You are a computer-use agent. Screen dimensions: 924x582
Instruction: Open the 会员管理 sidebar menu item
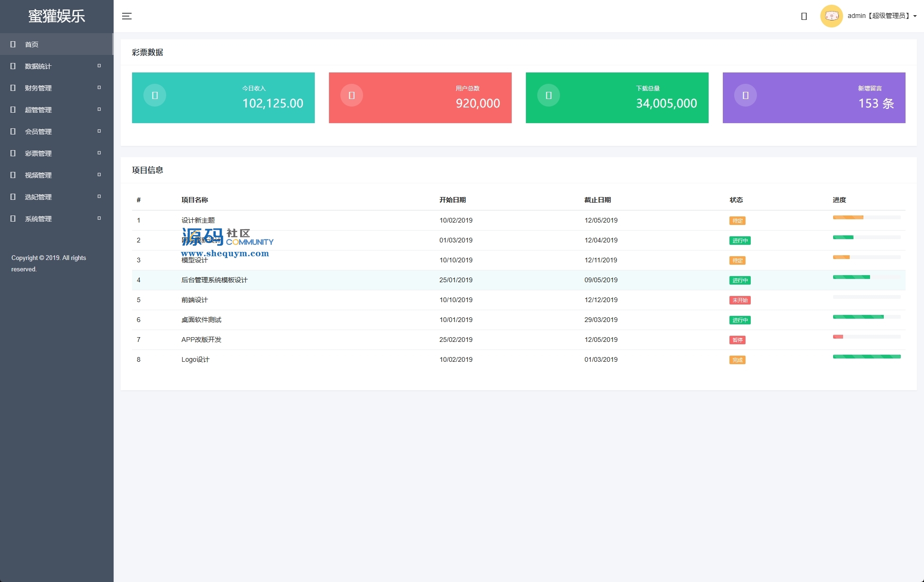[38, 132]
